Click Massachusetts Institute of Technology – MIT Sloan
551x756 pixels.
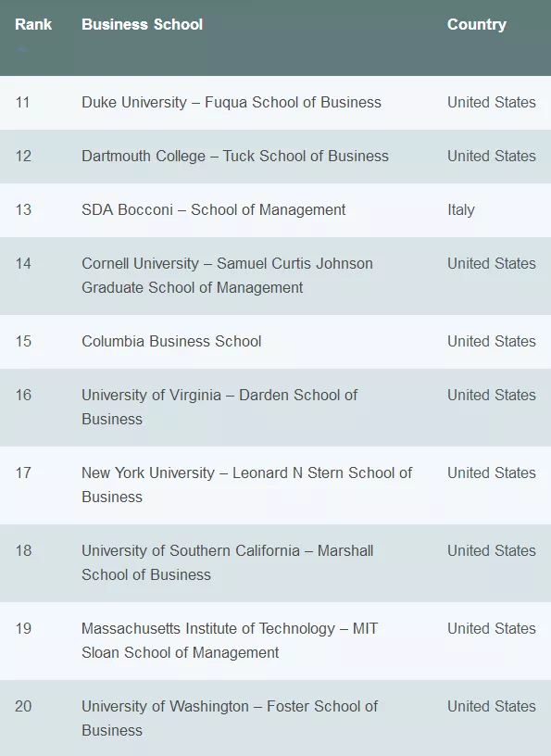[230, 640]
